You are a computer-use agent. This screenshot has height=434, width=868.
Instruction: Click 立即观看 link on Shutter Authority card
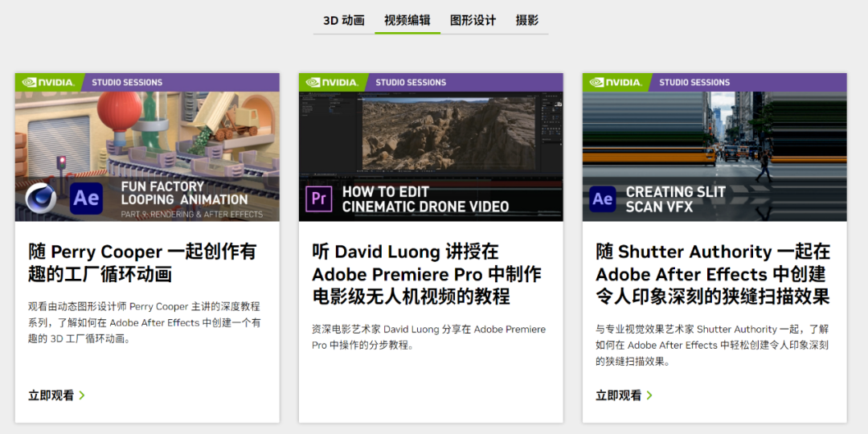click(x=624, y=395)
